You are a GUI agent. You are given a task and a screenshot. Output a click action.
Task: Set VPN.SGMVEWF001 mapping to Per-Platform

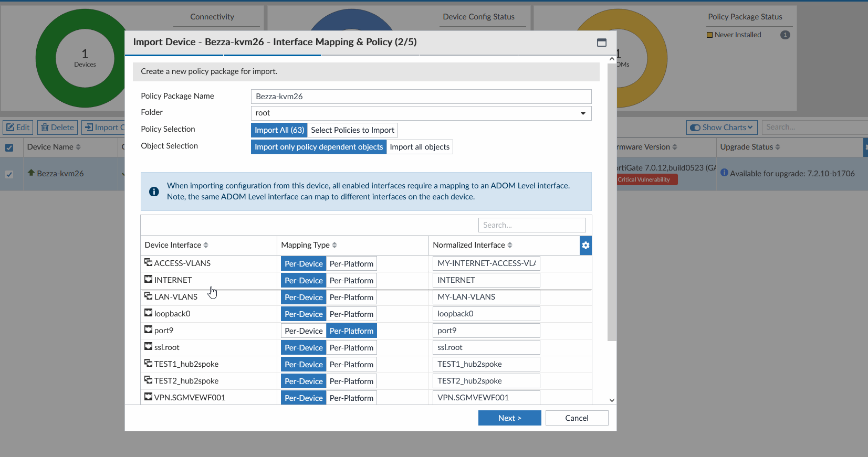point(351,398)
